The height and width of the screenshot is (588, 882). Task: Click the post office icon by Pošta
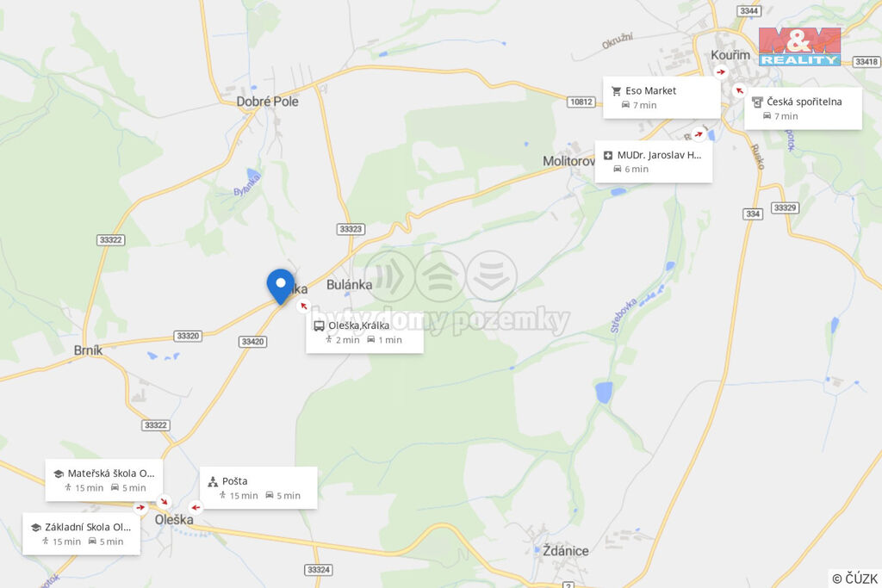click(213, 481)
